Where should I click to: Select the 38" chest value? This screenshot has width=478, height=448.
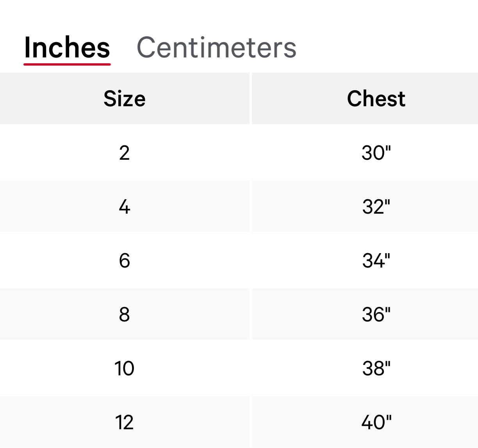376,368
